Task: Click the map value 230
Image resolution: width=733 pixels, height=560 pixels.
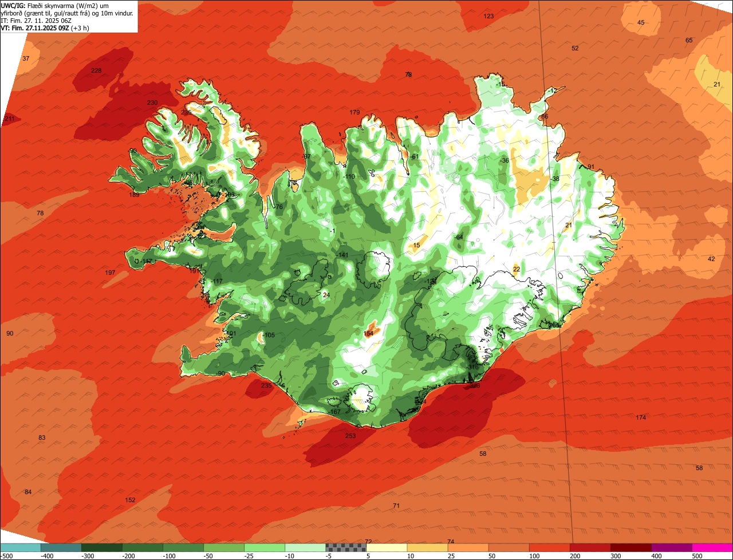Action: point(152,102)
